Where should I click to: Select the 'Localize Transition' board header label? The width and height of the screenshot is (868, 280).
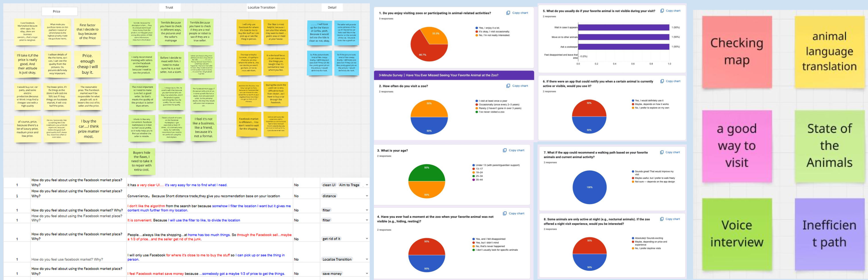[x=261, y=7]
